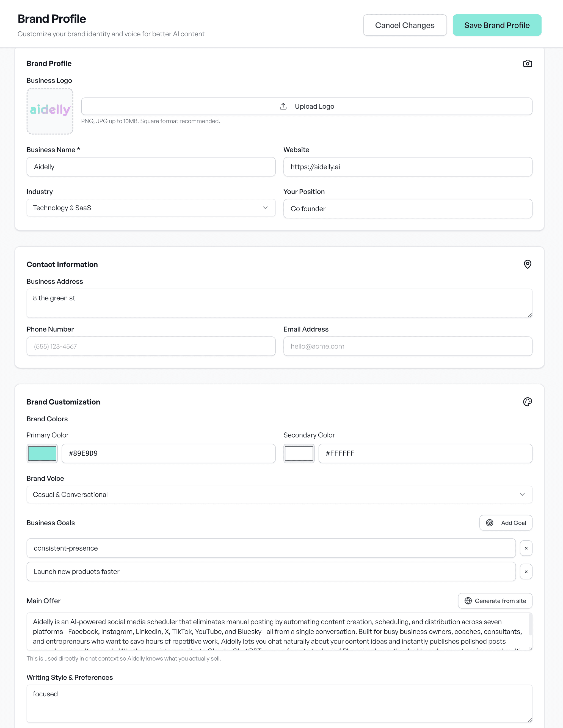Click the map pin icon
563x728 pixels.
click(x=527, y=264)
